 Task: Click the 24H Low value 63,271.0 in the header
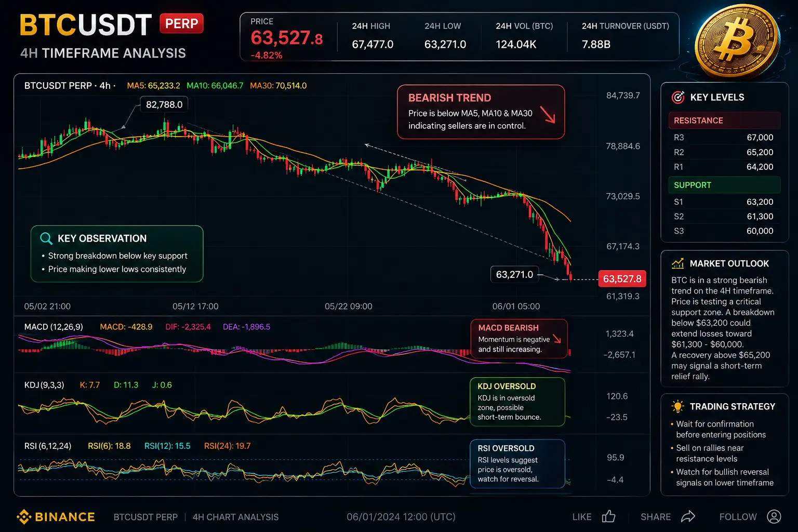445,45
